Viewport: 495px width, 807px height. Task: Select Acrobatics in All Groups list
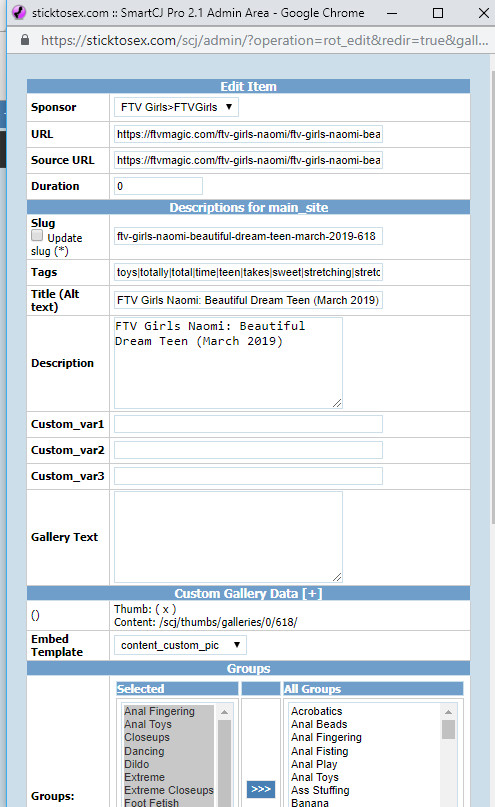[316, 711]
